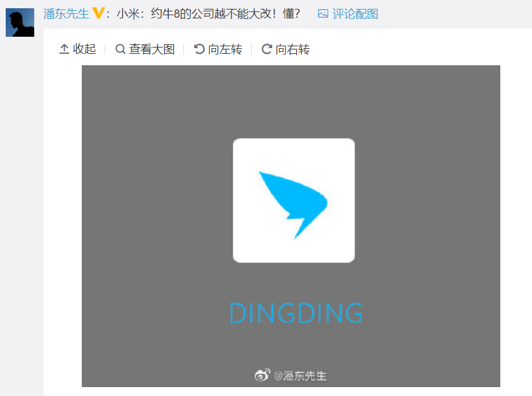Open the 潘东先生 username link

tap(66, 14)
